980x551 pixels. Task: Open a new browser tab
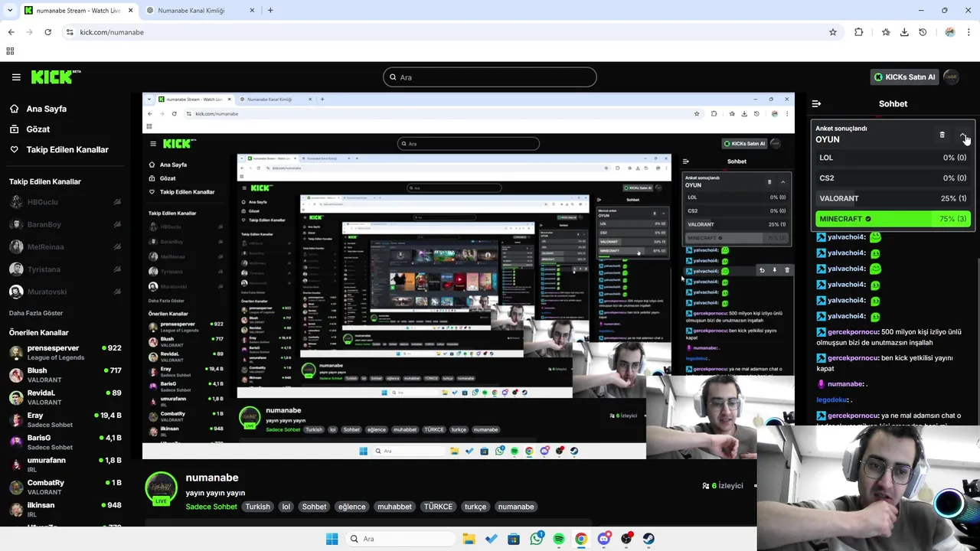click(270, 11)
